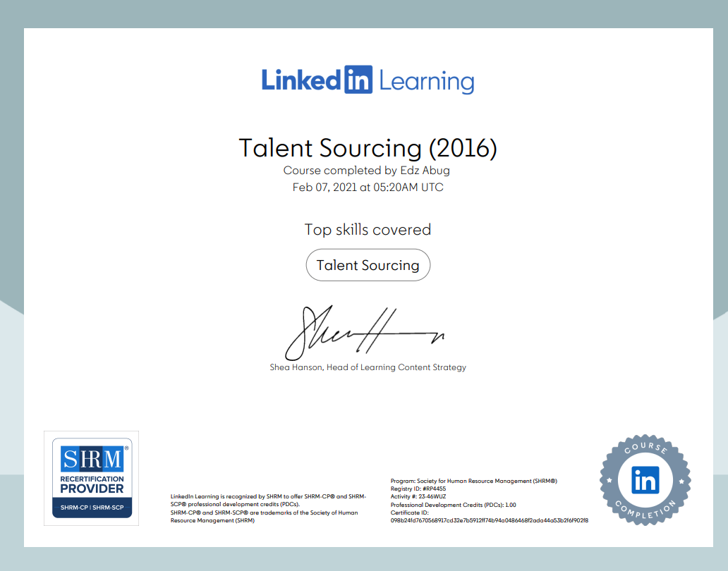Image resolution: width=728 pixels, height=571 pixels.
Task: Click the Registry ID #RP4455 line
Action: [418, 489]
